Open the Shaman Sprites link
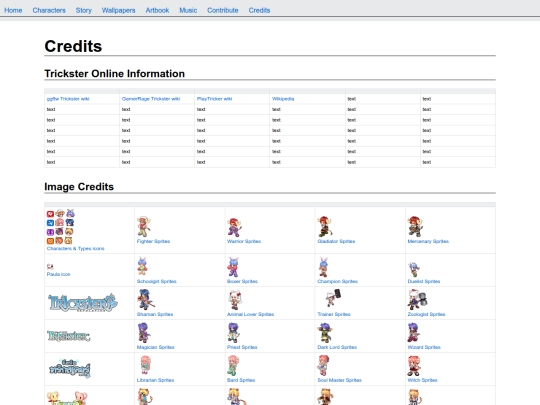This screenshot has height=405, width=540. pyautogui.click(x=155, y=314)
